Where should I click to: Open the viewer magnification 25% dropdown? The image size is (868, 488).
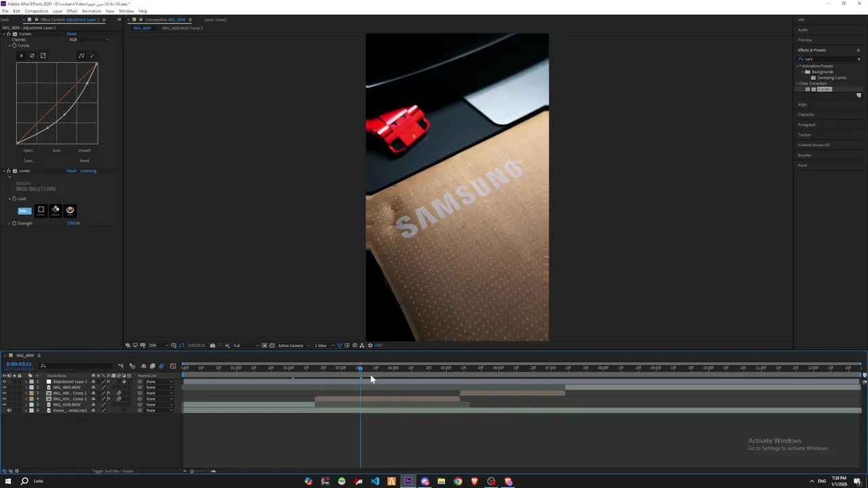coord(159,346)
